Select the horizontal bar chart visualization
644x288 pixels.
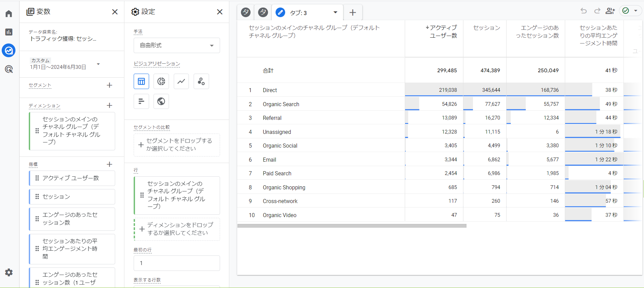(x=141, y=101)
